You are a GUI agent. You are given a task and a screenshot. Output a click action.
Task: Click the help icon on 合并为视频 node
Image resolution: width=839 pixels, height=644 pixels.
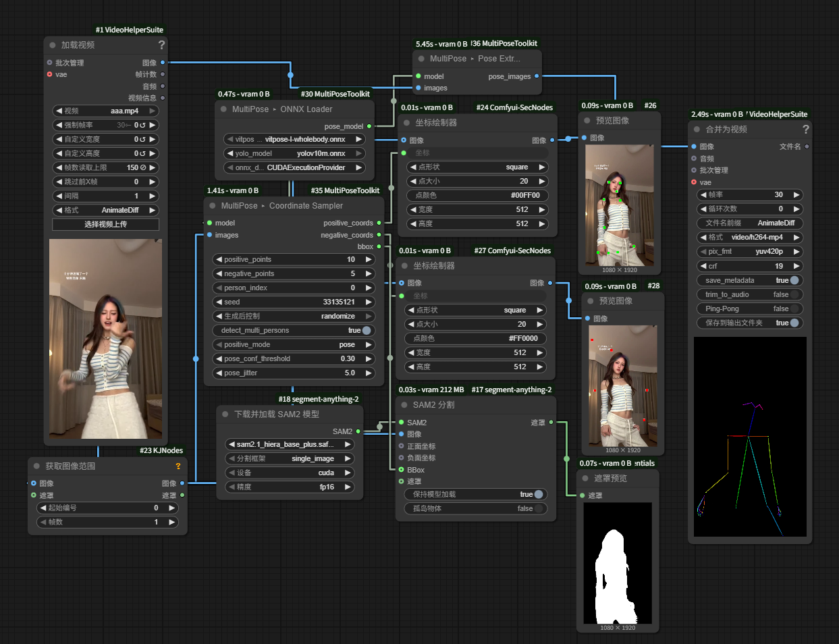click(x=805, y=130)
